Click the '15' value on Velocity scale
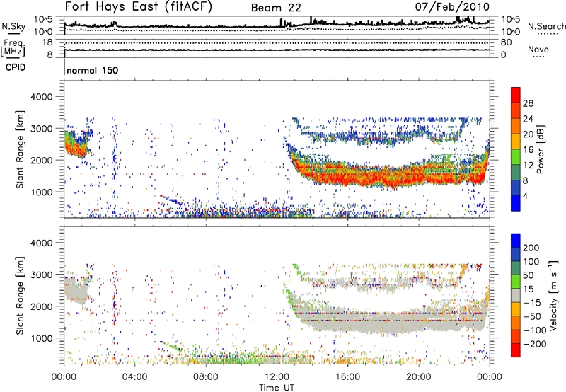Image resolution: width=566 pixels, height=392 pixels. [528, 289]
